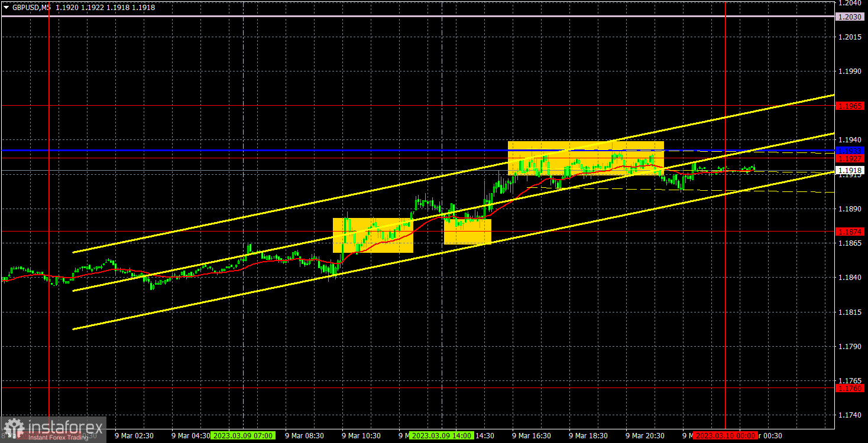Click the 1.1990 price scale value
The image size is (868, 443).
850,71
